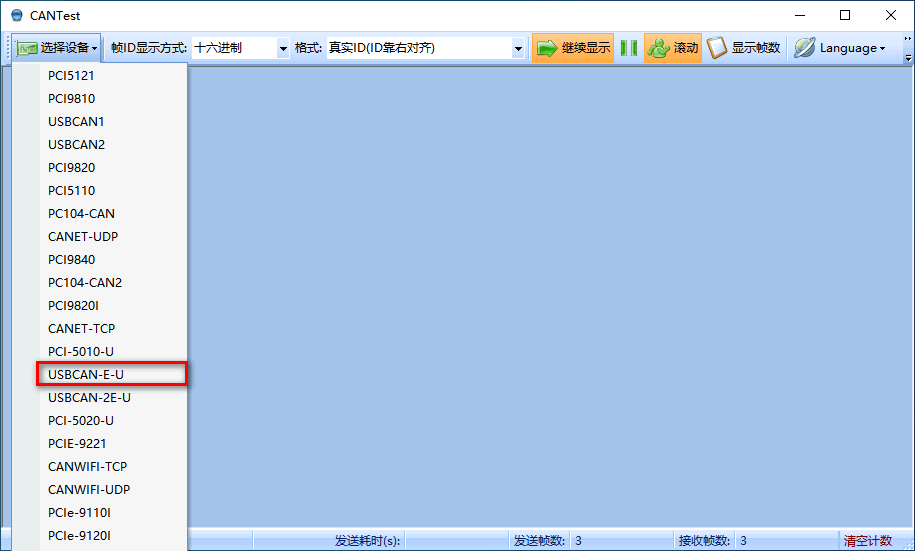Click the CANTest app icon in title bar

pyautogui.click(x=17, y=15)
